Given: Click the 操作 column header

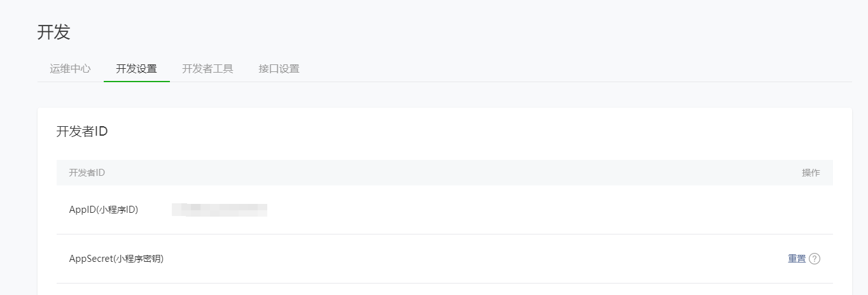Looking at the screenshot, I should [x=811, y=173].
